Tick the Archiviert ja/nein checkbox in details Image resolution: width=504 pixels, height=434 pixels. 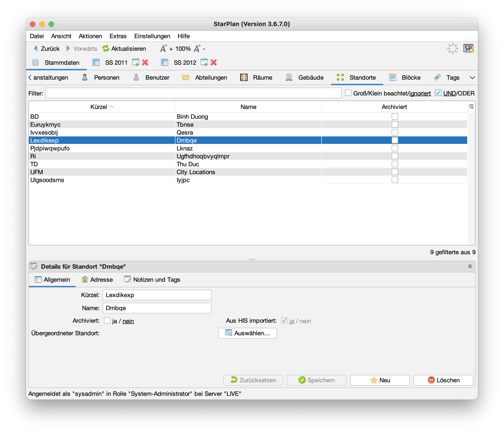107,321
